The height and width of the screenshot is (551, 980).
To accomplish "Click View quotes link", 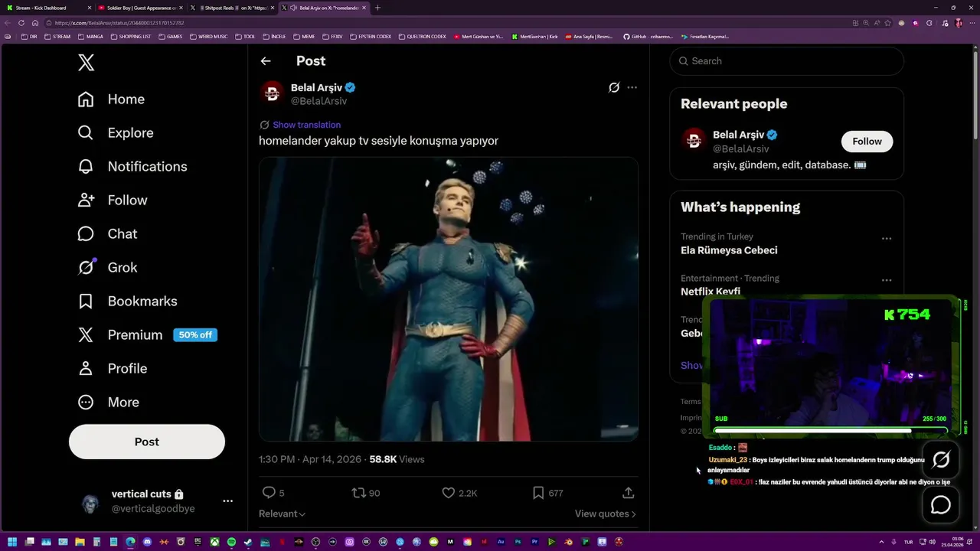I will (x=605, y=514).
